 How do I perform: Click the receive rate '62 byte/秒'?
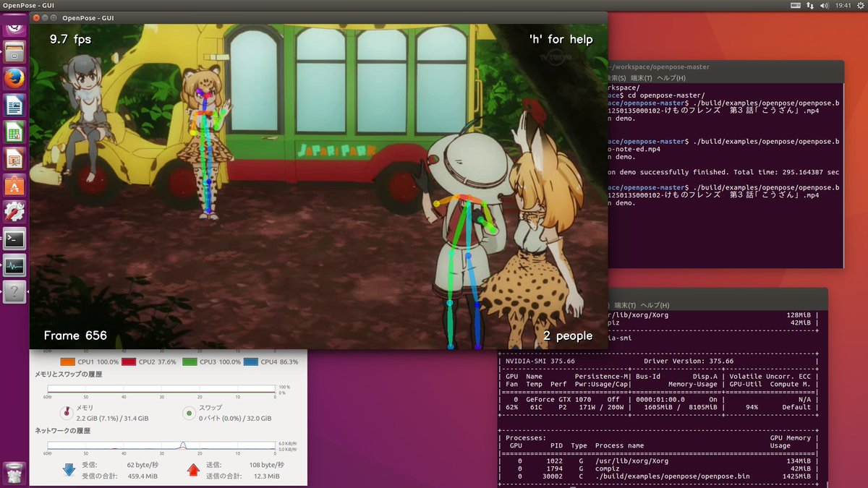(x=141, y=465)
